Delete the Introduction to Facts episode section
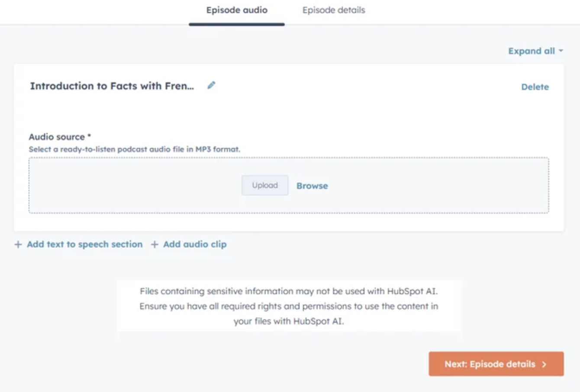 535,87
